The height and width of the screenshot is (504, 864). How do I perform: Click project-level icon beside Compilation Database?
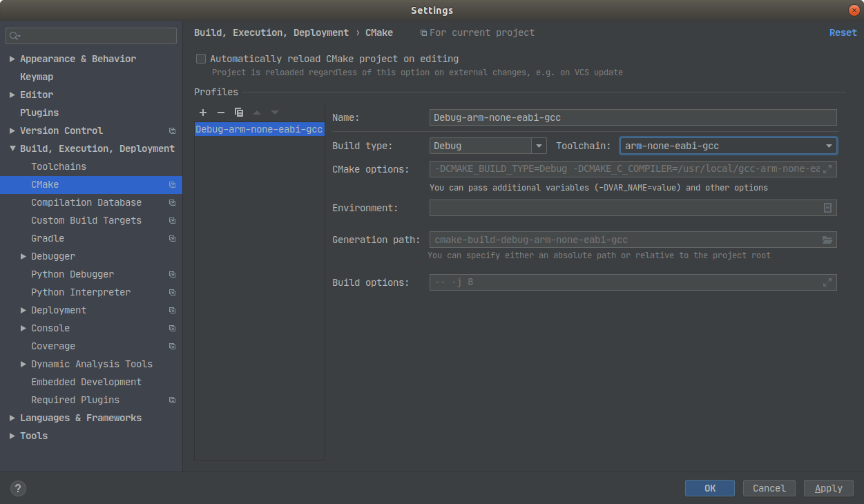(172, 203)
